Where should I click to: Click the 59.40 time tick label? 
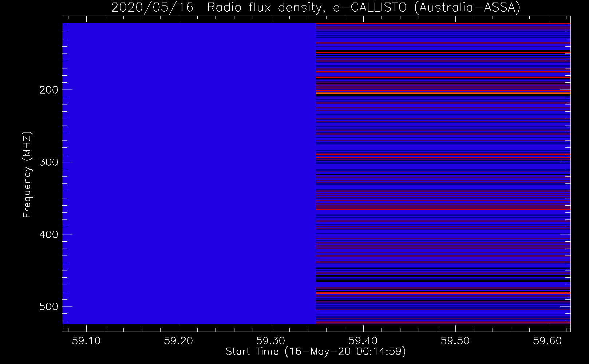tap(363, 340)
